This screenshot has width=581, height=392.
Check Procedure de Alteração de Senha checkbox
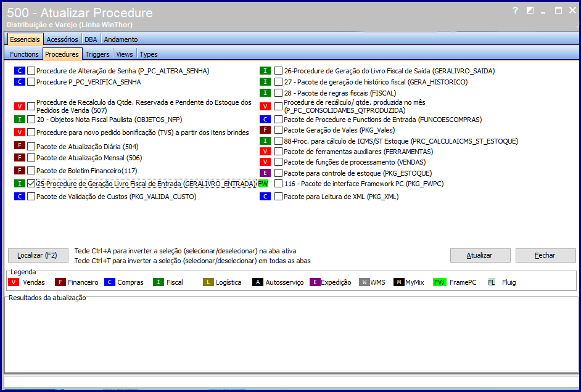[x=31, y=71]
